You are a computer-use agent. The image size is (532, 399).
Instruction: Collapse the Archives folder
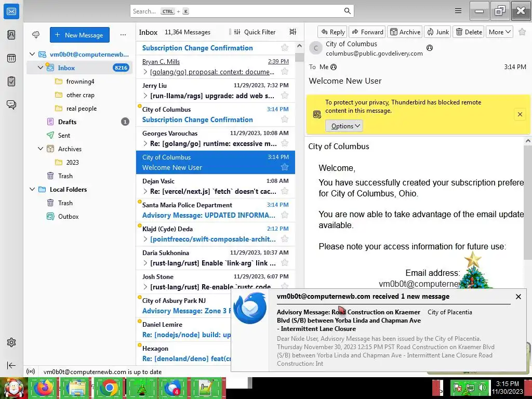point(41,149)
